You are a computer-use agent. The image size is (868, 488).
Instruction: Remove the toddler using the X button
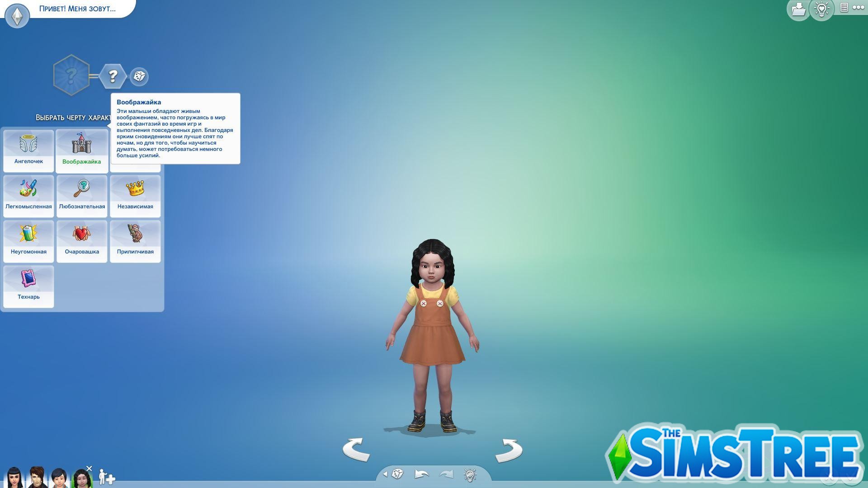(x=89, y=469)
